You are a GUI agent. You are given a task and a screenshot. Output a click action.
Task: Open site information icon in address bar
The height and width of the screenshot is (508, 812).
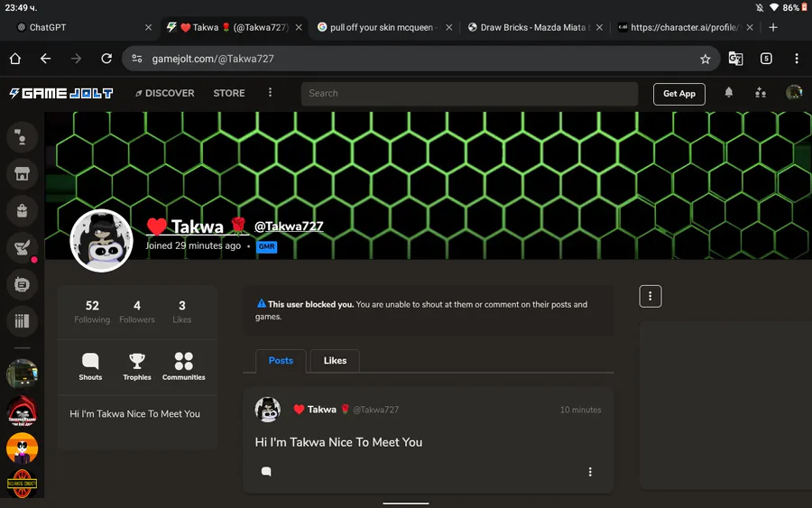[x=137, y=59]
